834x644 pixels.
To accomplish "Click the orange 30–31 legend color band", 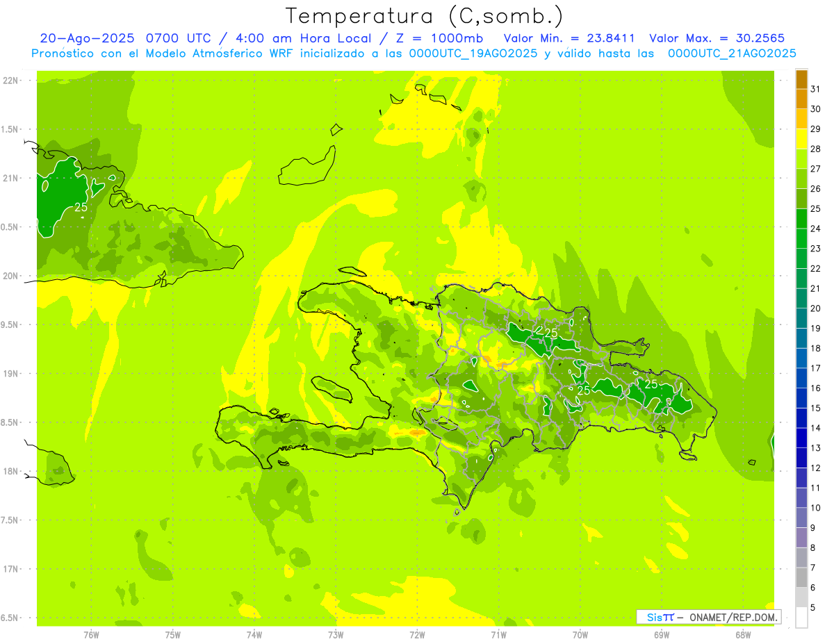I will point(801,99).
